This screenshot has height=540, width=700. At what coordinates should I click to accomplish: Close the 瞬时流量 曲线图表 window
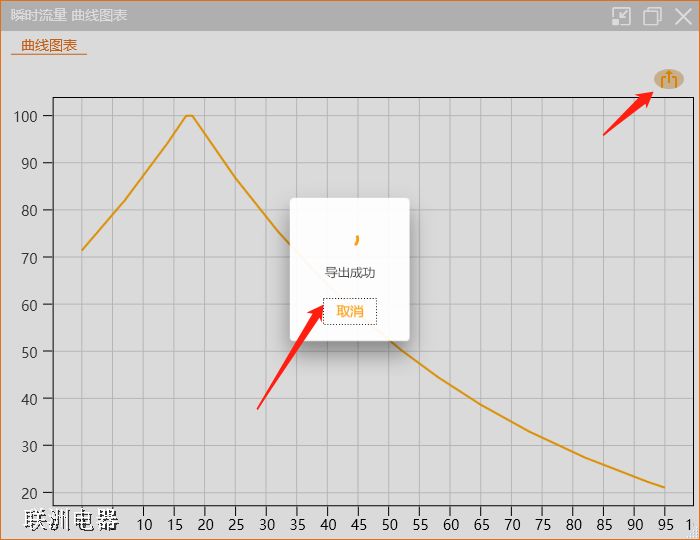(x=683, y=16)
